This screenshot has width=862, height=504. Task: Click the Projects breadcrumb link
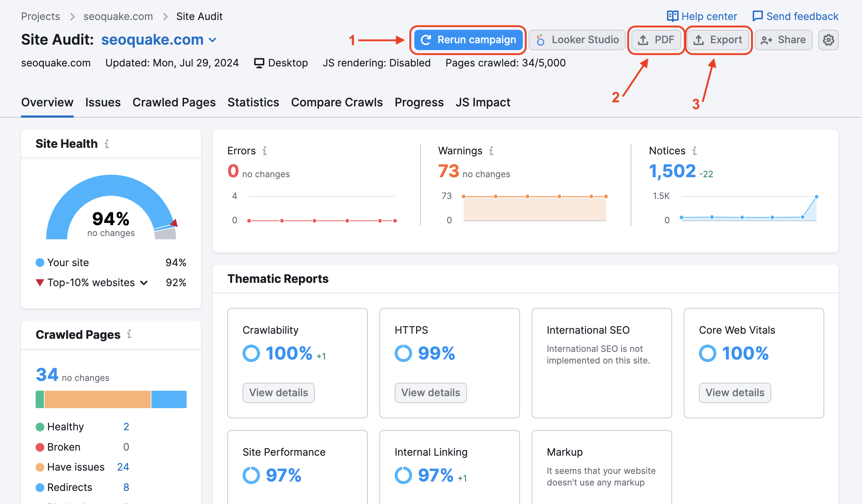click(40, 16)
